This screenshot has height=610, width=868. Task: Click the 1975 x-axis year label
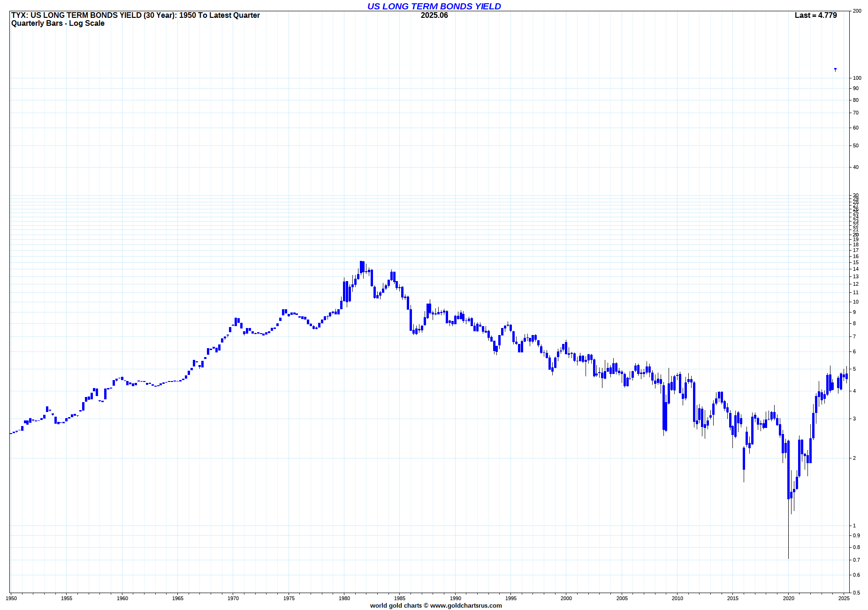click(289, 598)
